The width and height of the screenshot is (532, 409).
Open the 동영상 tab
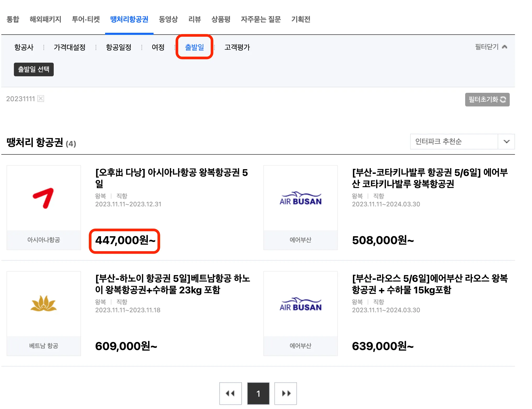(168, 19)
